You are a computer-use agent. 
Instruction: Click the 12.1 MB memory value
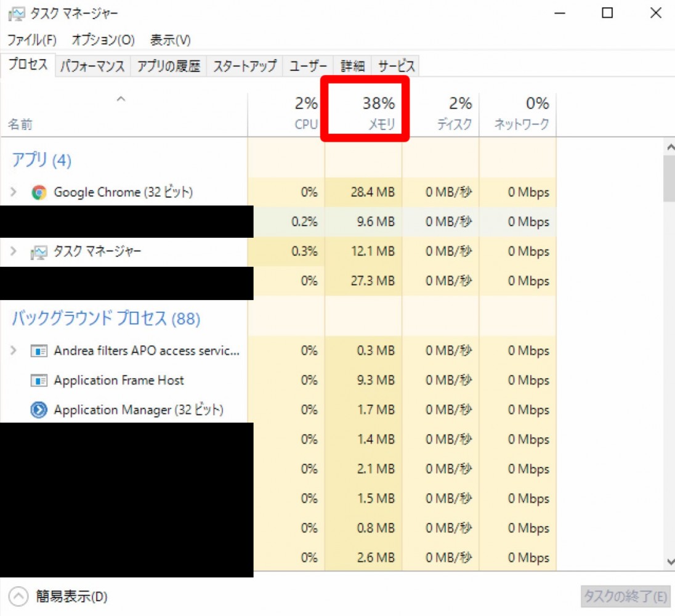tap(373, 251)
